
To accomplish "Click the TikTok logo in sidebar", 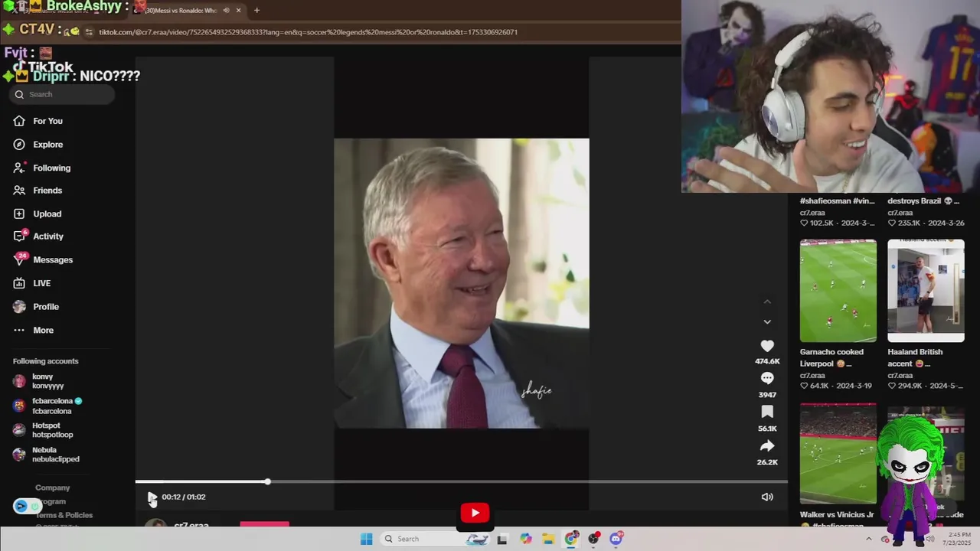I will (x=44, y=67).
